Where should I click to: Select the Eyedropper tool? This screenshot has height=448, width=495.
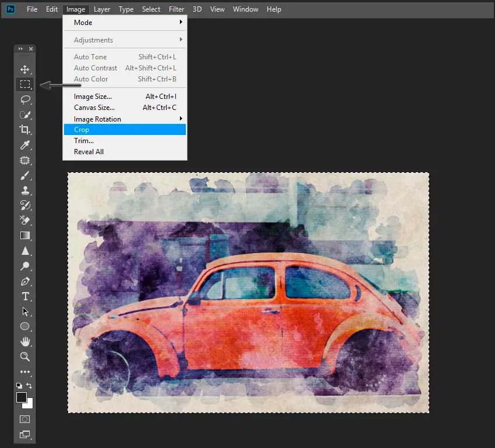pyautogui.click(x=25, y=145)
